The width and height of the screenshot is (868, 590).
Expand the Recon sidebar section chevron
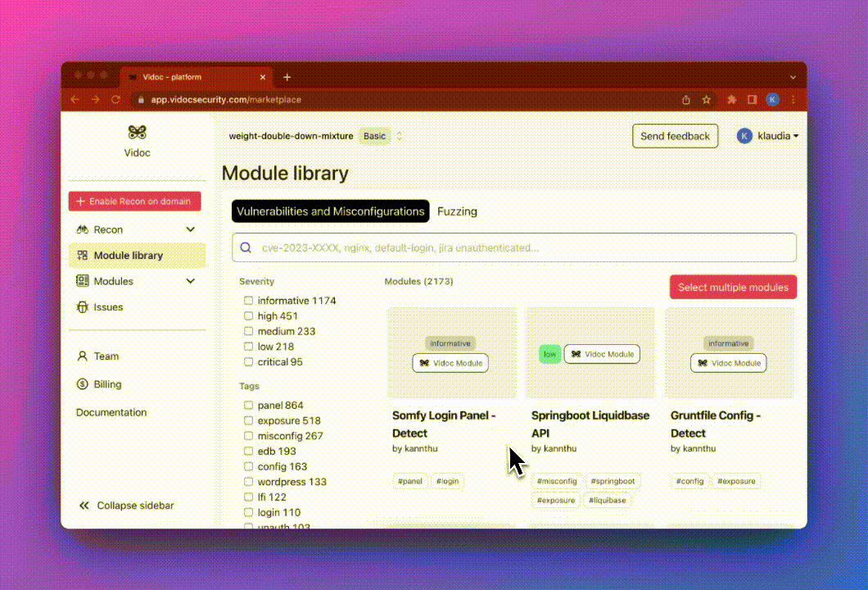(x=191, y=229)
